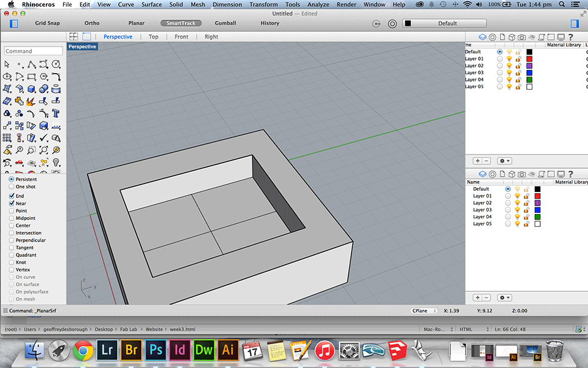This screenshot has width=588, height=368.
Task: Make Layer 01 current in upper panel
Action: tap(500, 59)
